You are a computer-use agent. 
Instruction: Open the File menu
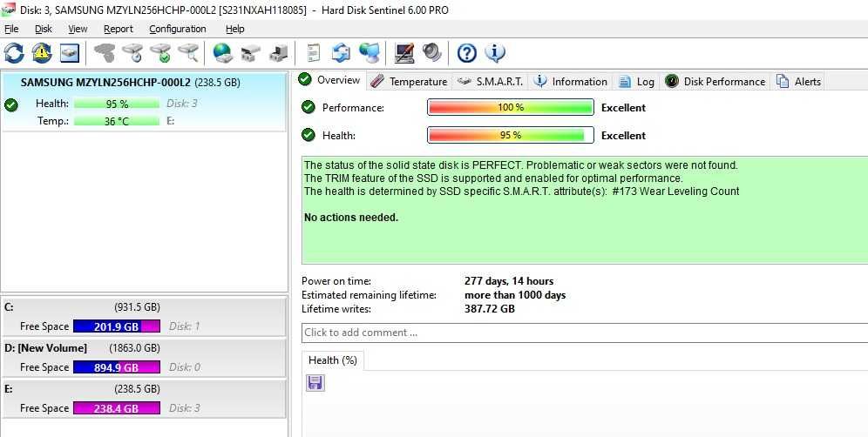(x=11, y=29)
